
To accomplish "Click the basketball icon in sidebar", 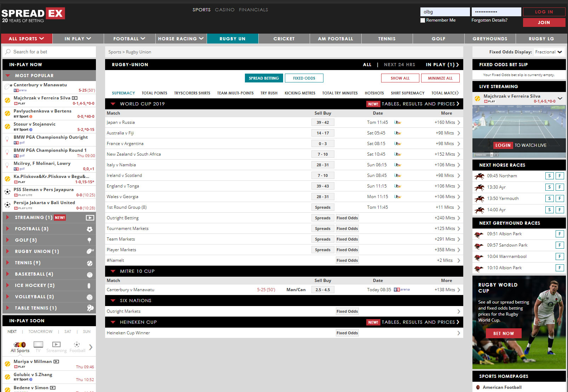I will pyautogui.click(x=90, y=275).
